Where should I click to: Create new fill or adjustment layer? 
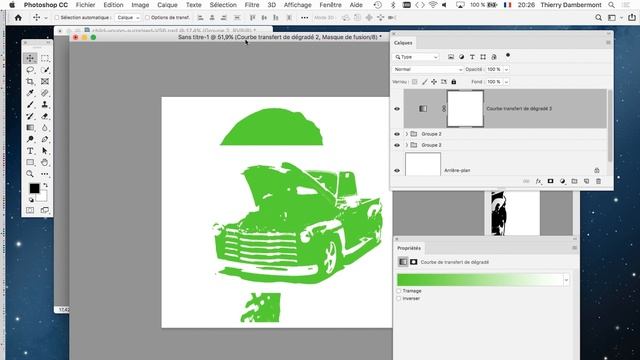pyautogui.click(x=562, y=181)
